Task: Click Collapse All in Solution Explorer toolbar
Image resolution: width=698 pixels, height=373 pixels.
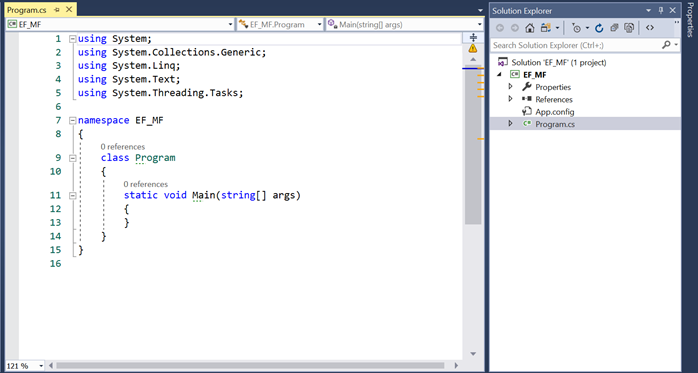Action: [x=614, y=28]
